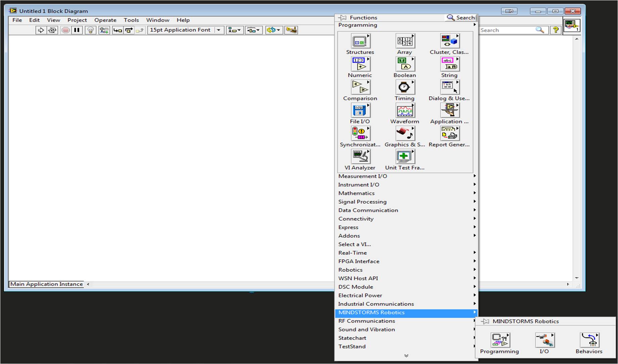Toggle Highlight Execution light bulb
The width and height of the screenshot is (618, 364).
click(90, 30)
